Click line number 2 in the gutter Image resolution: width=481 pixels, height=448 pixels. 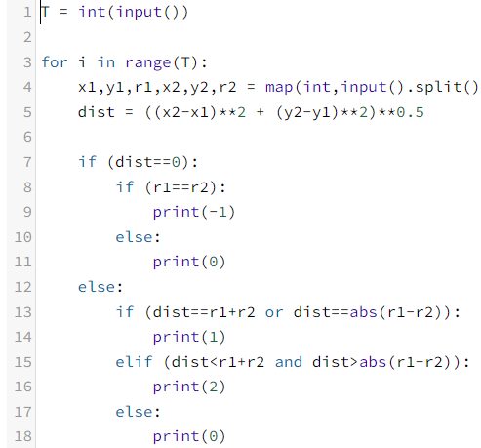coord(27,37)
